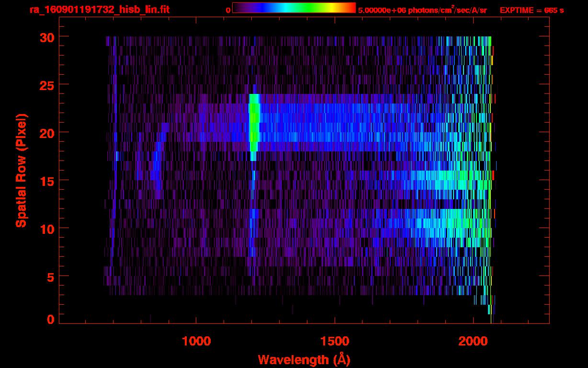Click the y-axis tick label 30

click(46, 37)
